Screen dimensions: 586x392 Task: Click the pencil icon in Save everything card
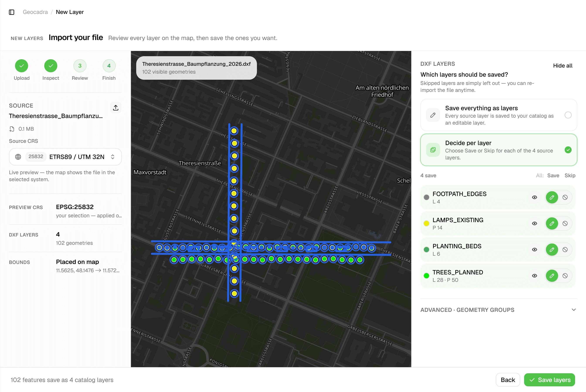point(433,115)
